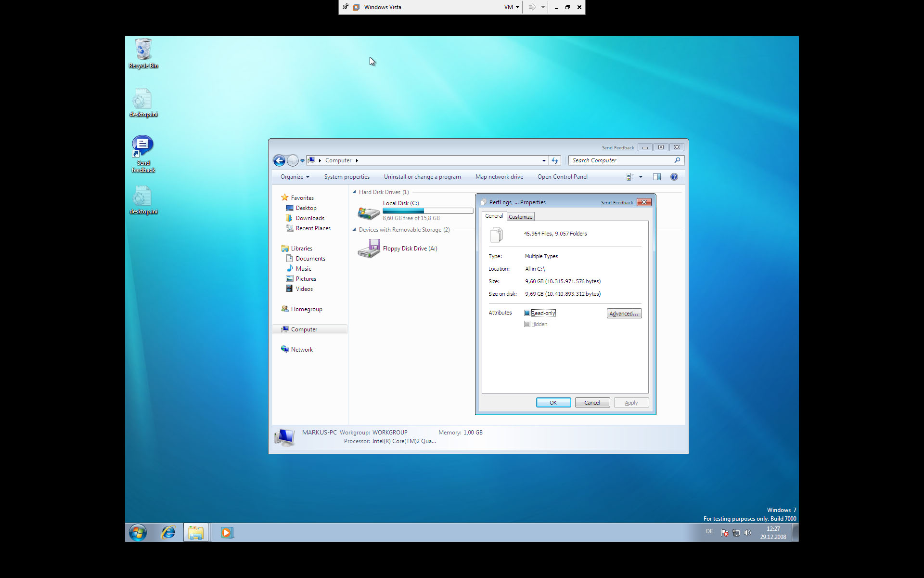The width and height of the screenshot is (924, 578).
Task: Open the Recycle Bin desktop icon
Action: click(x=143, y=50)
